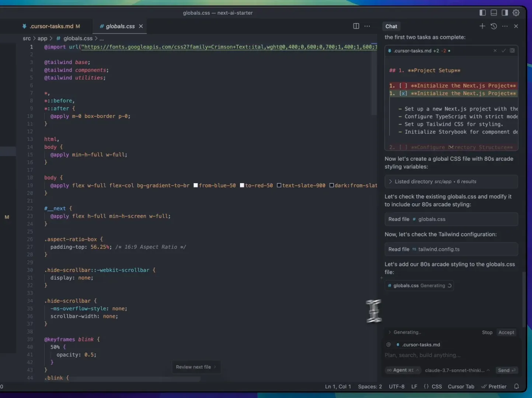Click the to-red-50 color swatch
The image size is (532, 398).
pyautogui.click(x=242, y=185)
